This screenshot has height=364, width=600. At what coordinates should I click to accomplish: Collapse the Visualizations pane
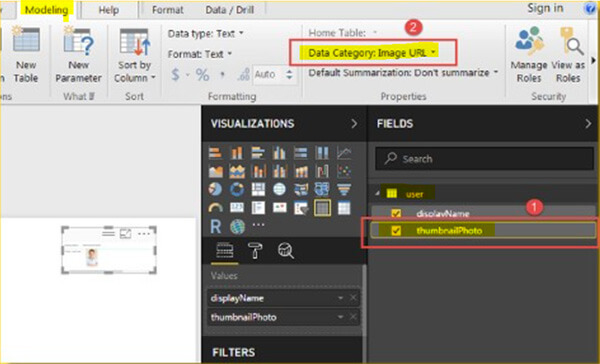[x=354, y=124]
